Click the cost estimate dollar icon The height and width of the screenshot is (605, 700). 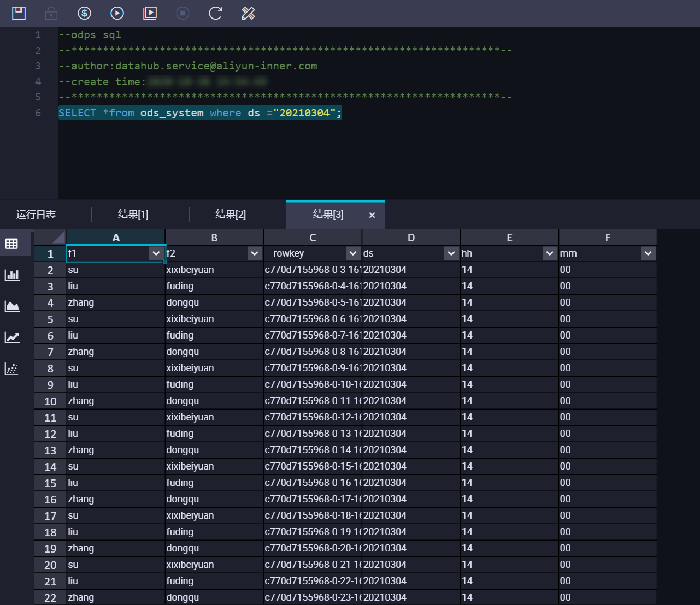coord(84,13)
